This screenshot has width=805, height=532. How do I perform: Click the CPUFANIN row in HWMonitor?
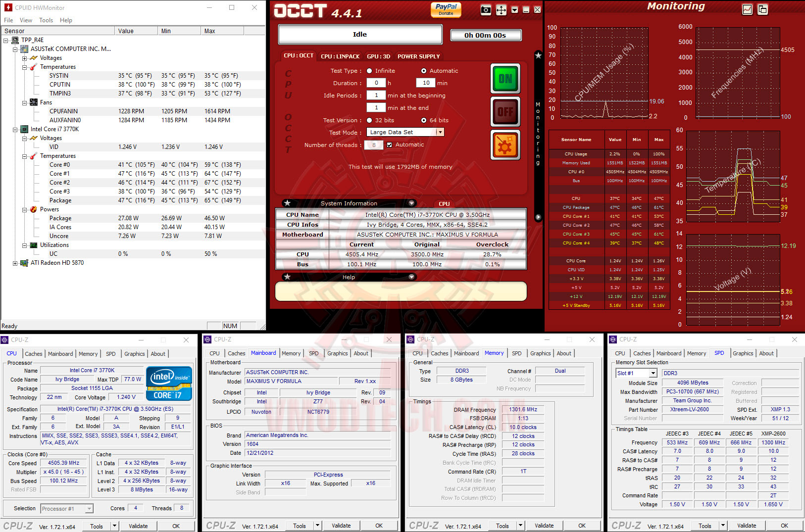pos(133,111)
